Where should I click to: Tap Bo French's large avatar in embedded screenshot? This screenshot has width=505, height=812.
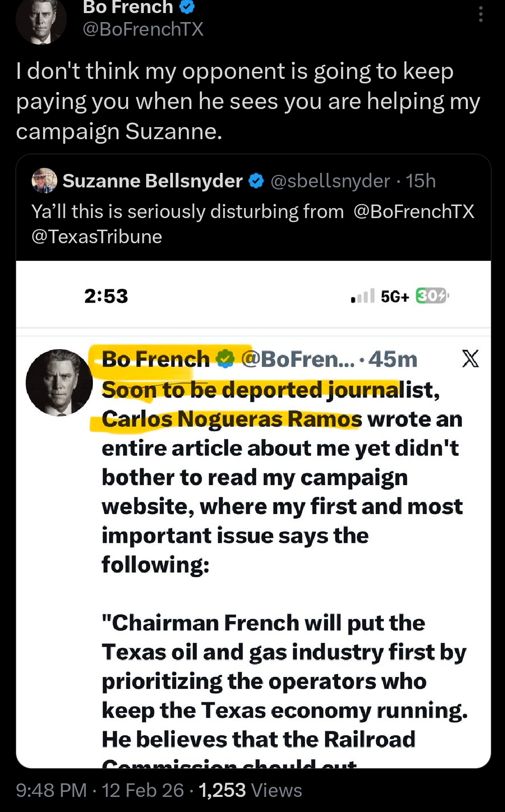point(59,382)
